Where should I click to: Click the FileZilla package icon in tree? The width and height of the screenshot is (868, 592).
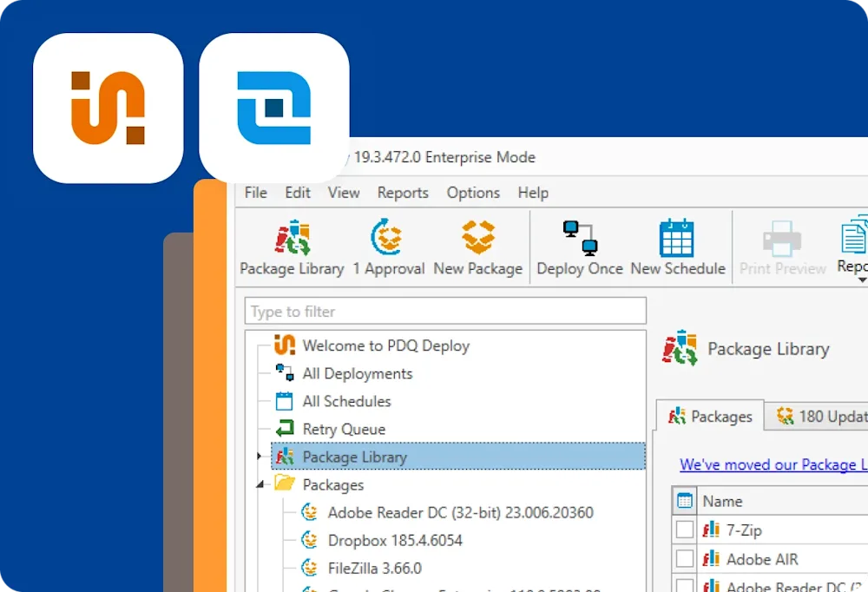click(x=310, y=568)
